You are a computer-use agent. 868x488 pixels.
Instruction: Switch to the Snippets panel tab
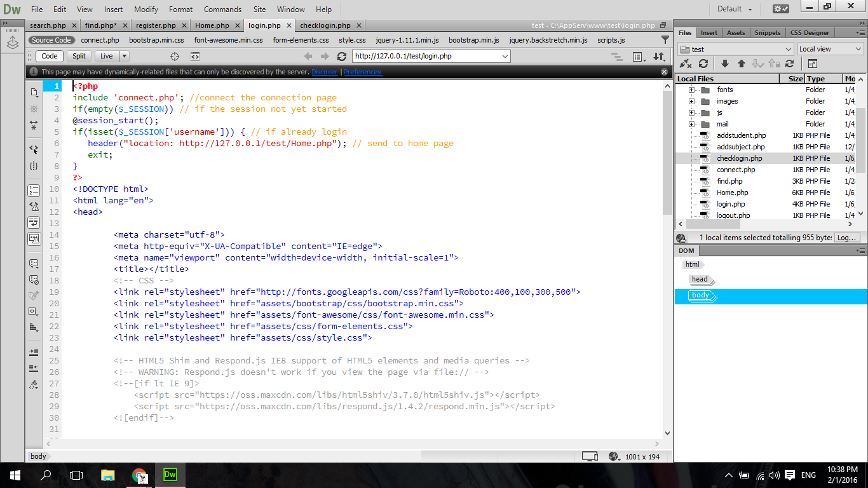[x=768, y=32]
